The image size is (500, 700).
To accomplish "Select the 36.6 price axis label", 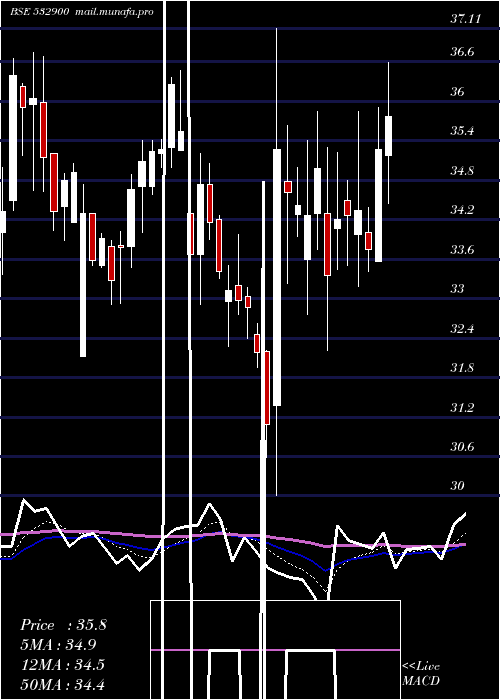I will coord(462,52).
